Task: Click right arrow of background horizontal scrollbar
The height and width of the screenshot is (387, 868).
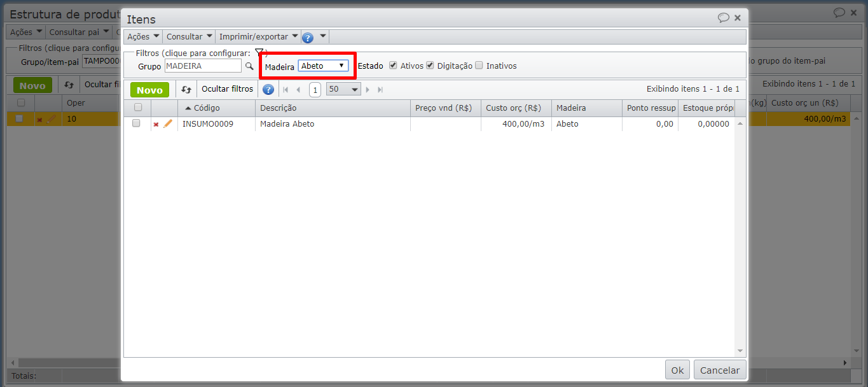Action: [845, 363]
